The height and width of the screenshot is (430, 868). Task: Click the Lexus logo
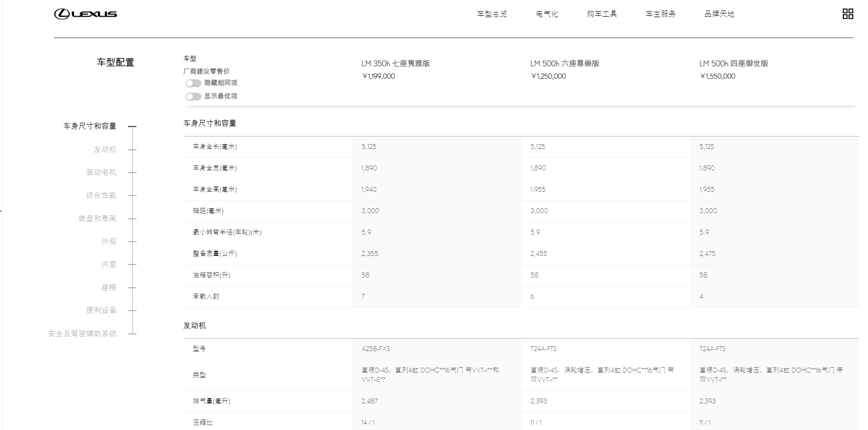[x=86, y=14]
